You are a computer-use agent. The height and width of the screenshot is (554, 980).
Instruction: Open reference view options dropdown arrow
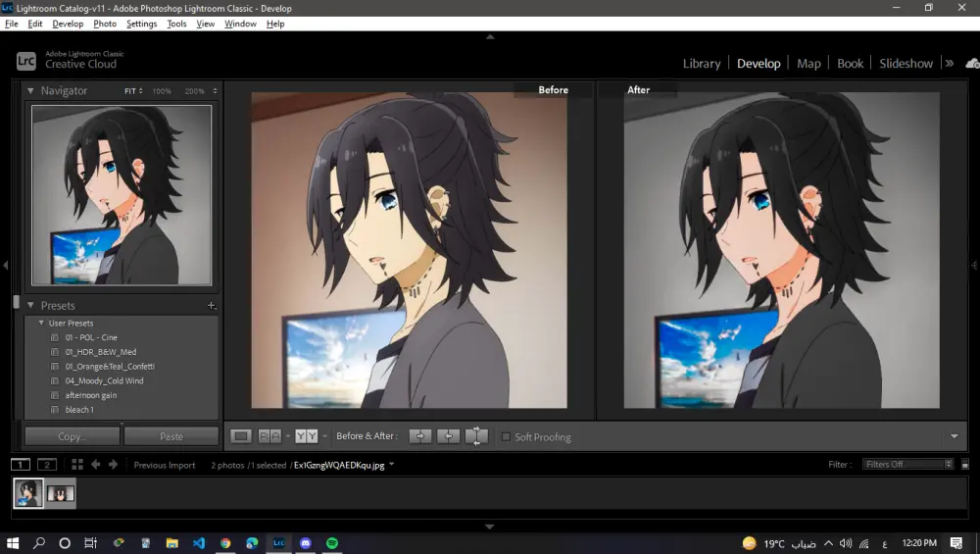(x=287, y=436)
